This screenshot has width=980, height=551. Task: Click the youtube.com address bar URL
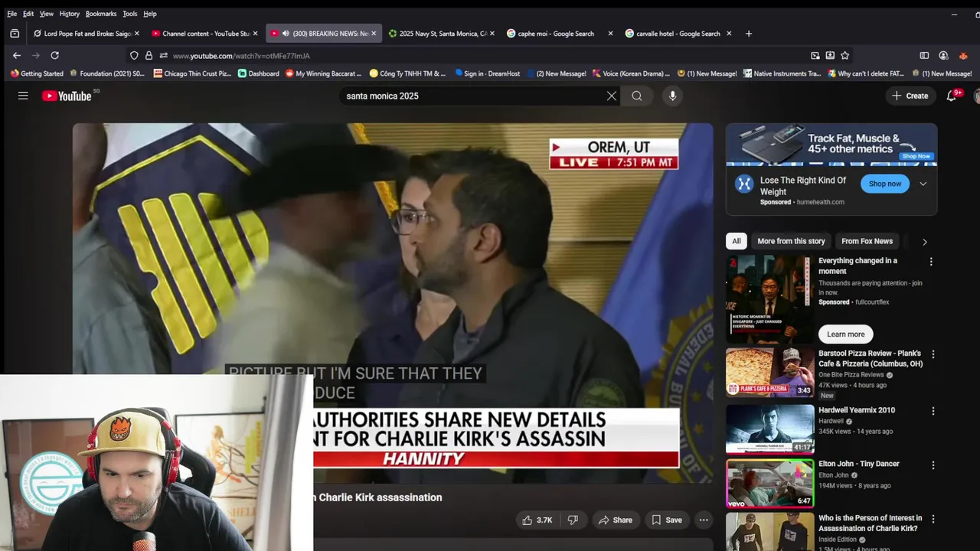point(241,56)
